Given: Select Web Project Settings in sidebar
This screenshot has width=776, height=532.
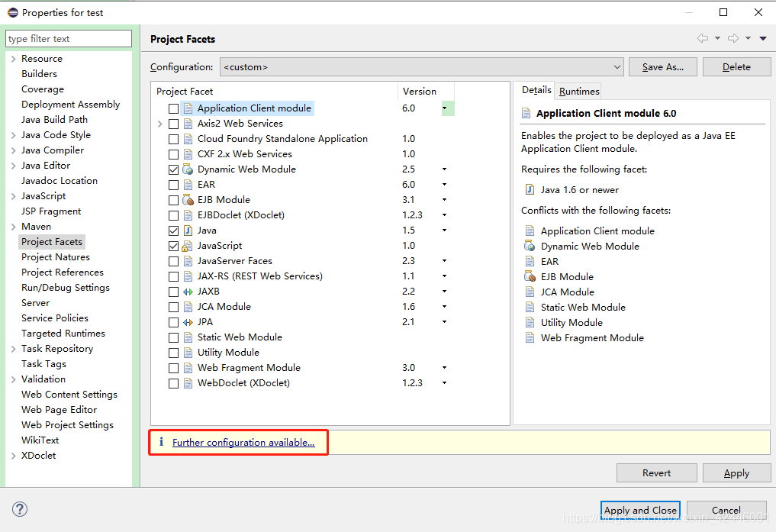Looking at the screenshot, I should click(x=67, y=425).
